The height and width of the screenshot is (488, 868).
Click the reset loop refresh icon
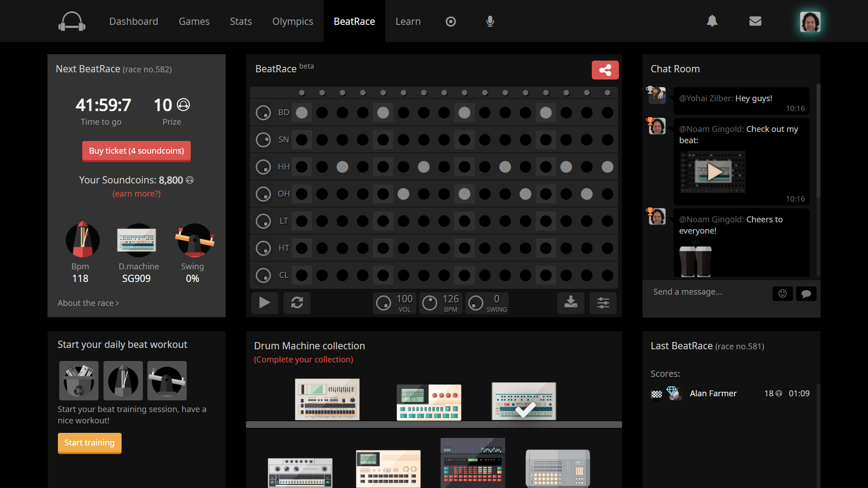pyautogui.click(x=297, y=302)
